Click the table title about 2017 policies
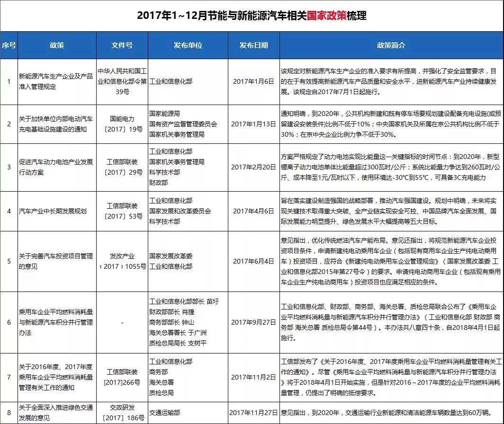This screenshot has height=424, width=504. point(252,15)
